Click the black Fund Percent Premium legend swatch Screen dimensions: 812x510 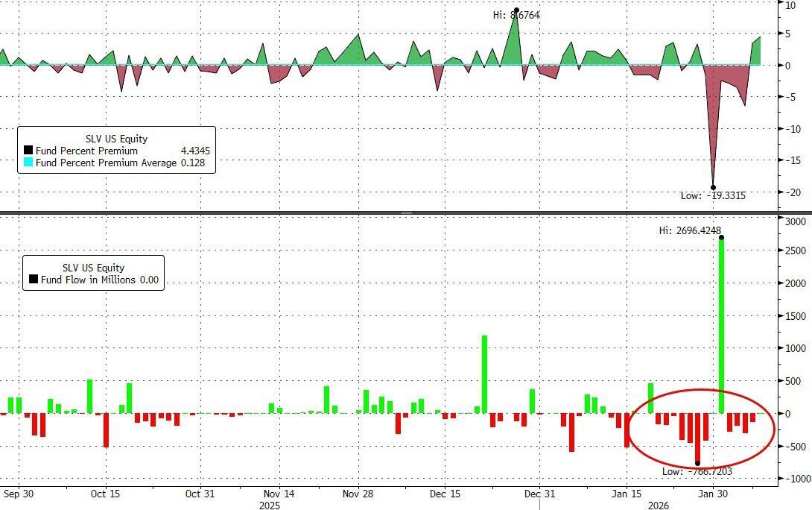click(x=28, y=151)
